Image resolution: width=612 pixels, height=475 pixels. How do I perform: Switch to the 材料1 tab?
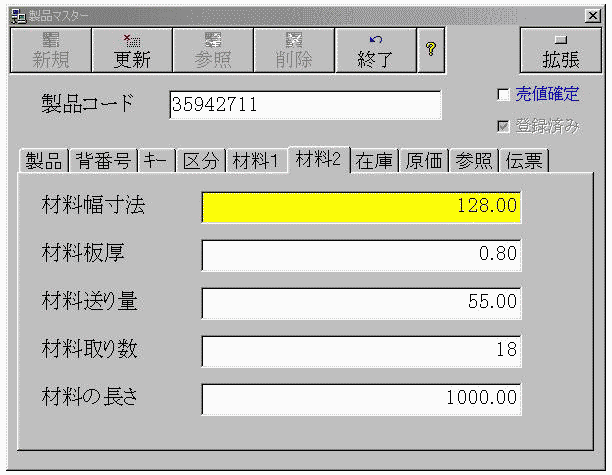click(x=256, y=161)
